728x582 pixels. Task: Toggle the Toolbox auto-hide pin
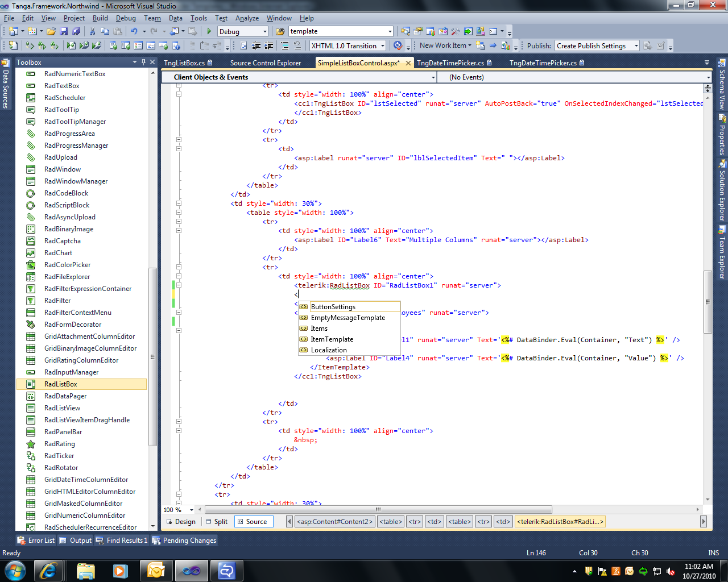(143, 62)
